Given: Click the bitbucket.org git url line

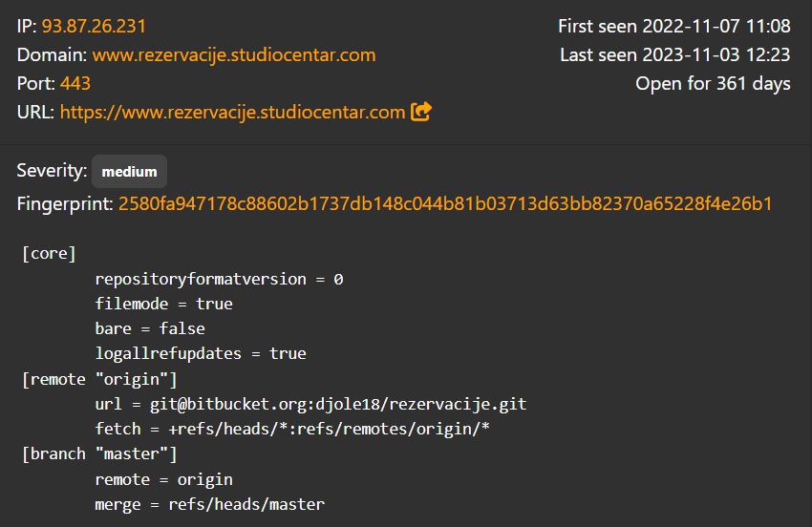Looking at the screenshot, I should (x=310, y=404).
